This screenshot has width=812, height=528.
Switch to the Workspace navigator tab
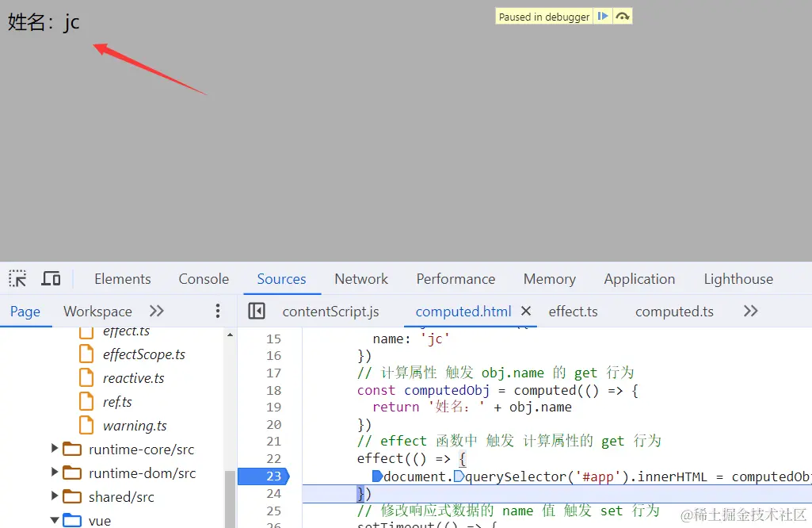pos(98,312)
